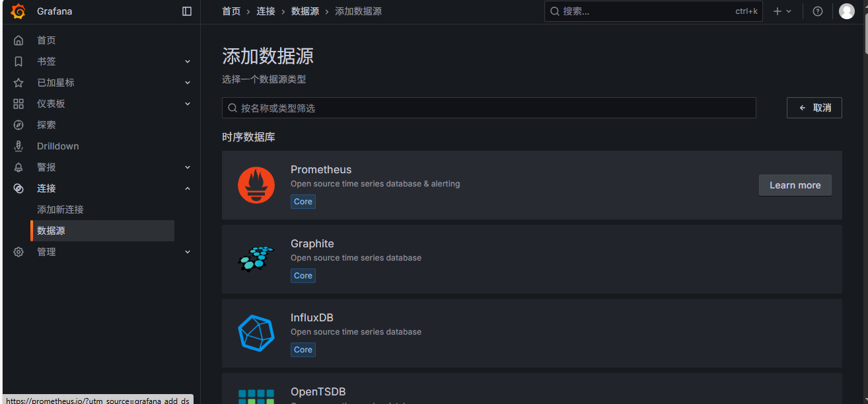Expand the 已加星标 section chevron
The width and height of the screenshot is (868, 404).
click(188, 83)
